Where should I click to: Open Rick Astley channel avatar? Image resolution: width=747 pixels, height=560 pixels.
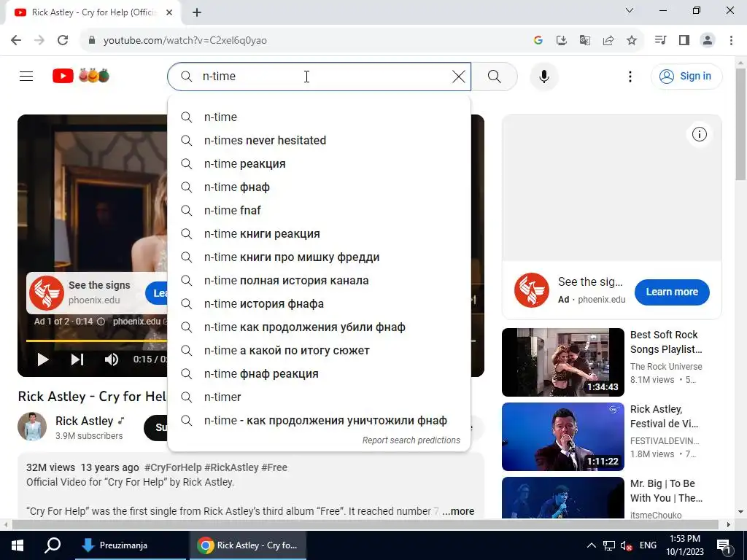[32, 427]
